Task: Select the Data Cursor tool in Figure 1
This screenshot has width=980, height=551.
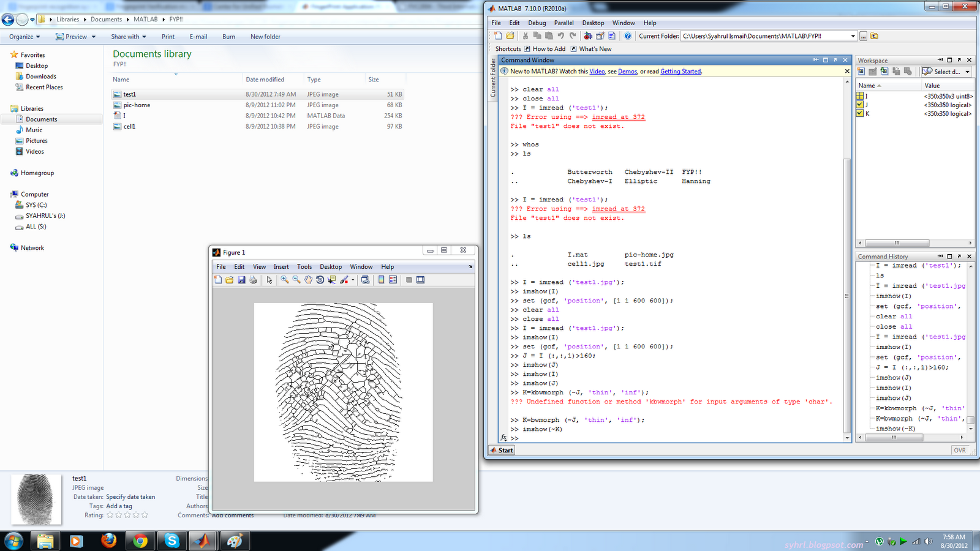Action: pyautogui.click(x=331, y=280)
